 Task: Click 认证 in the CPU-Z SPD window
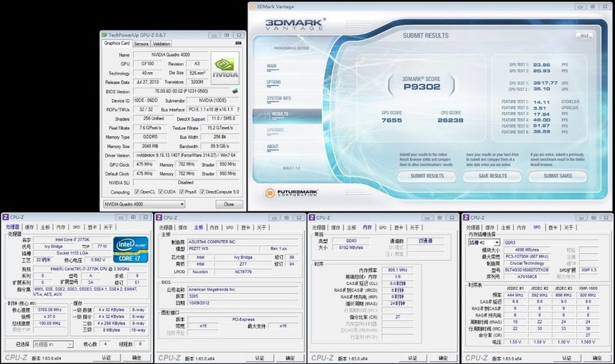coord(567,358)
